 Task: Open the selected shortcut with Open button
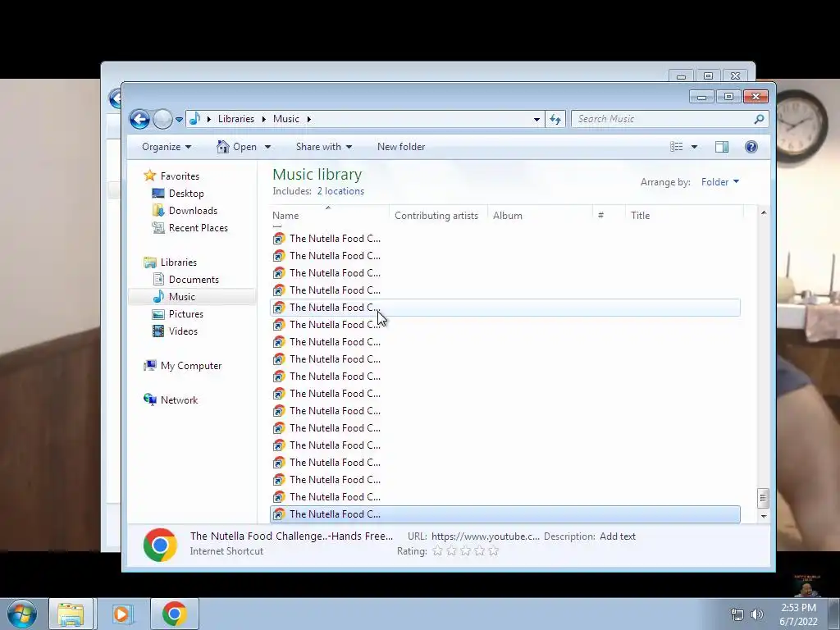(x=237, y=147)
